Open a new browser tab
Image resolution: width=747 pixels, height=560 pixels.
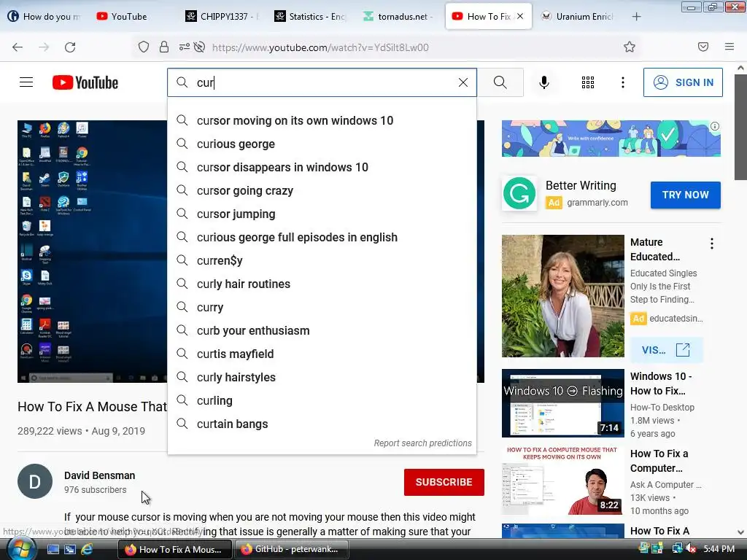[636, 17]
